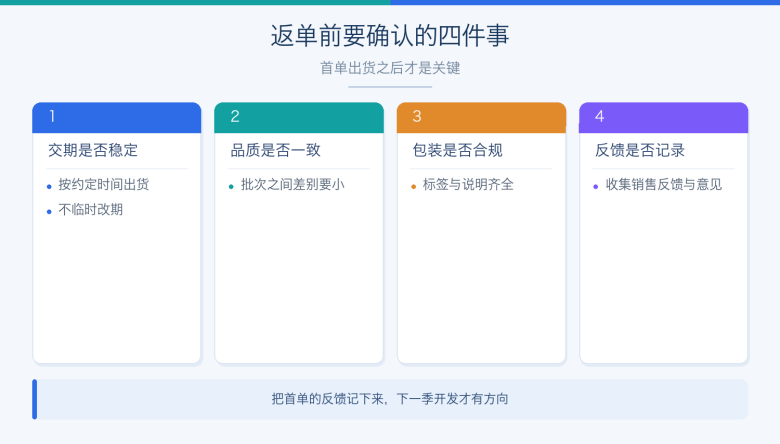Click the bullet 不临时改期
780x444 pixels.
click(91, 210)
